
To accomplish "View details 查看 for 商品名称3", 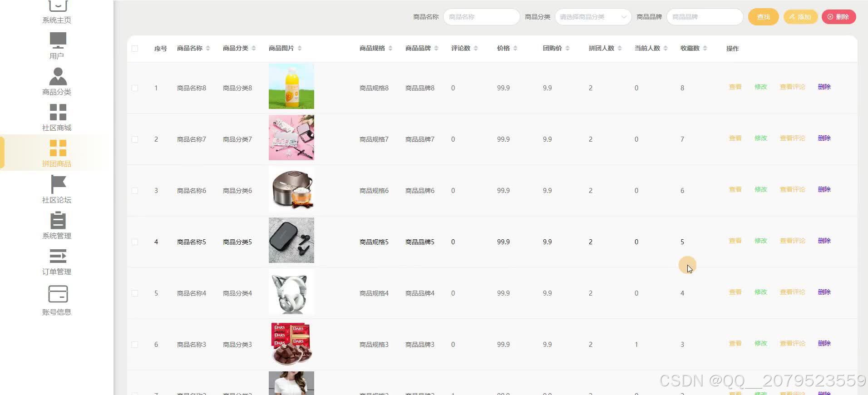I will click(x=735, y=343).
